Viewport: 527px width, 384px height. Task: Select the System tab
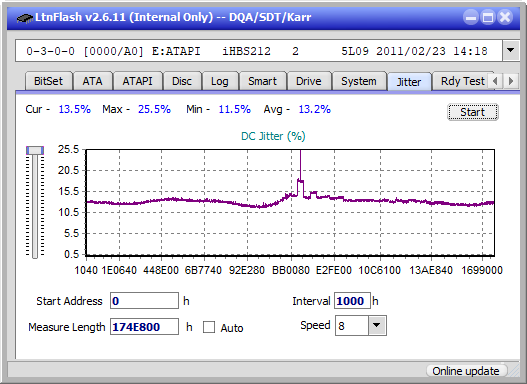coord(359,81)
